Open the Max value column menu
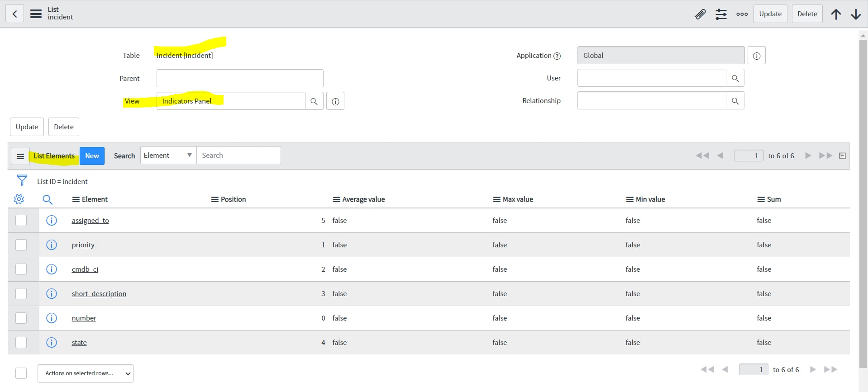Image resolution: width=868 pixels, height=392 pixels. pyautogui.click(x=497, y=199)
